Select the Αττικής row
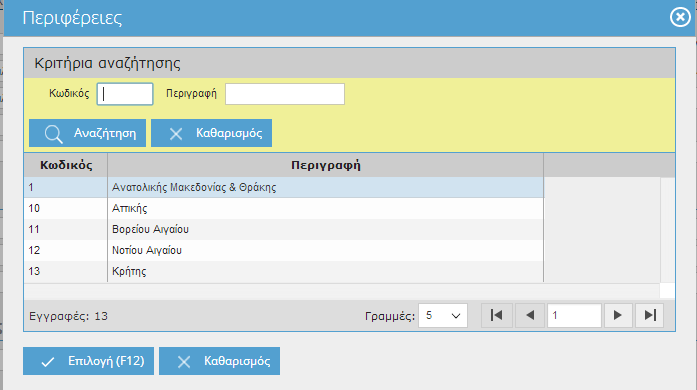Viewport: 697px width, 390px height. (284, 208)
